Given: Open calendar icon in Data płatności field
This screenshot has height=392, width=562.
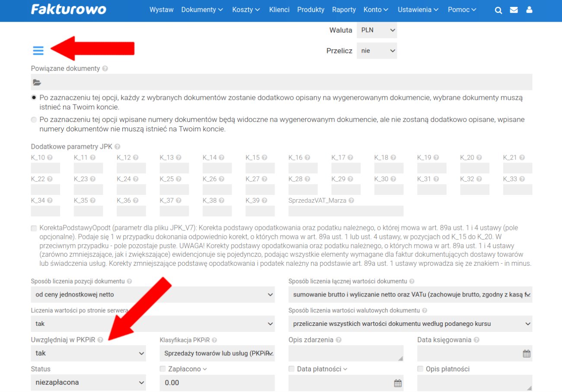Looking at the screenshot, I should coord(397,383).
